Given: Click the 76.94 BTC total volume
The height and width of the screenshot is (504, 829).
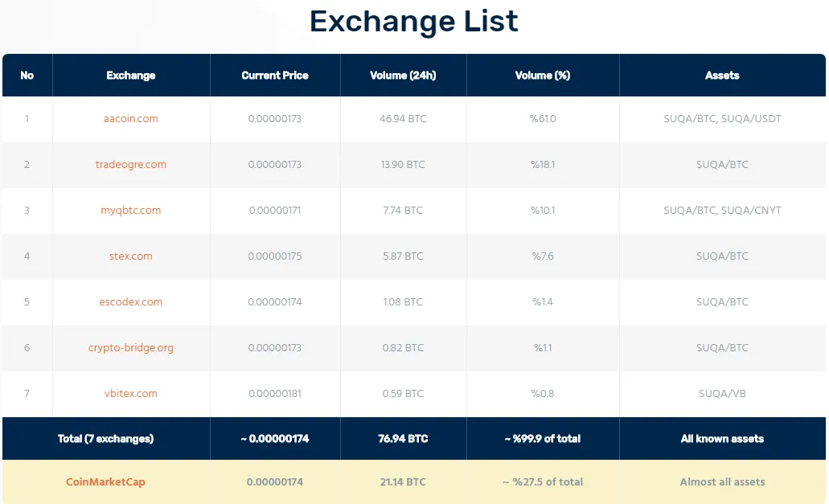Looking at the screenshot, I should point(403,439).
